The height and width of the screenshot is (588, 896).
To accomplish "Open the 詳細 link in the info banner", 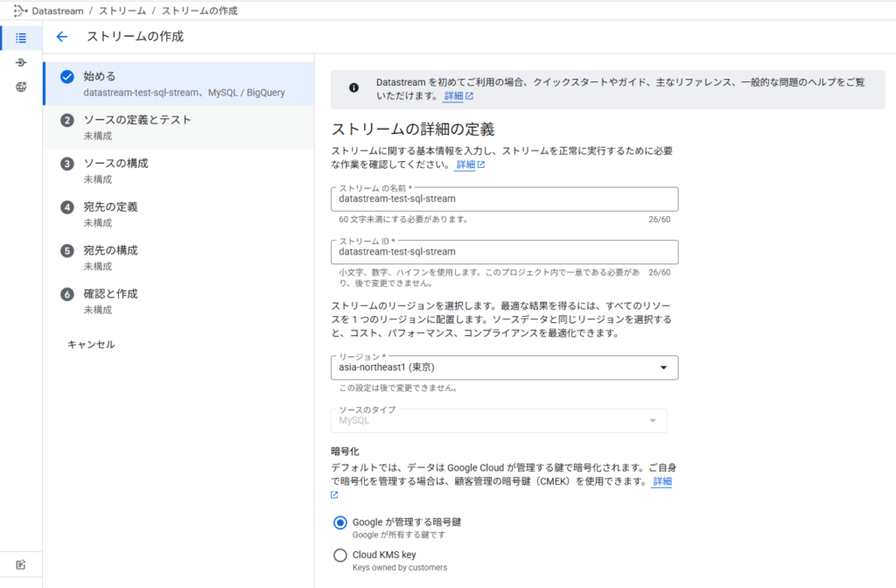I will (x=458, y=96).
